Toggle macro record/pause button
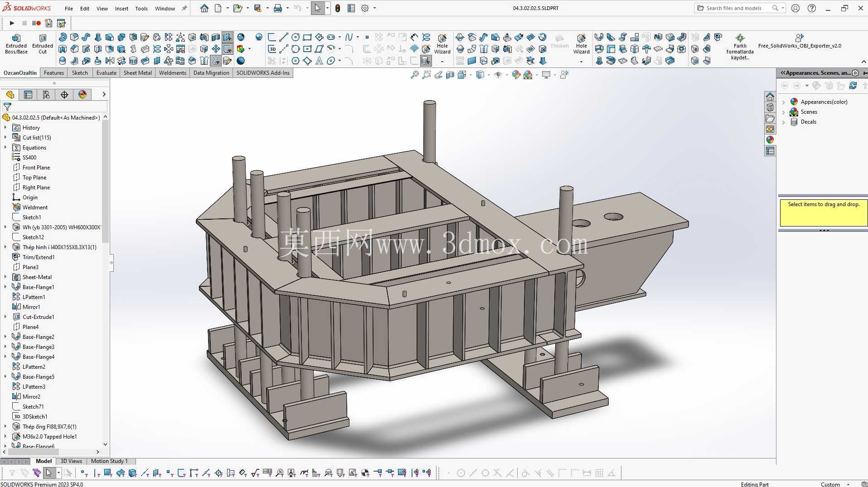Image resolution: width=868 pixels, height=487 pixels. (x=36, y=23)
